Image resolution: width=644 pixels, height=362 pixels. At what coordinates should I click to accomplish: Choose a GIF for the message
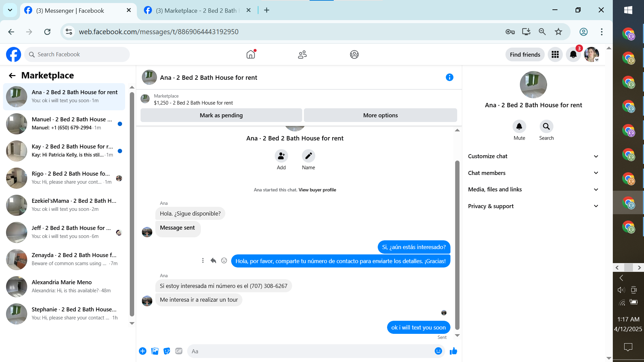[179, 351]
